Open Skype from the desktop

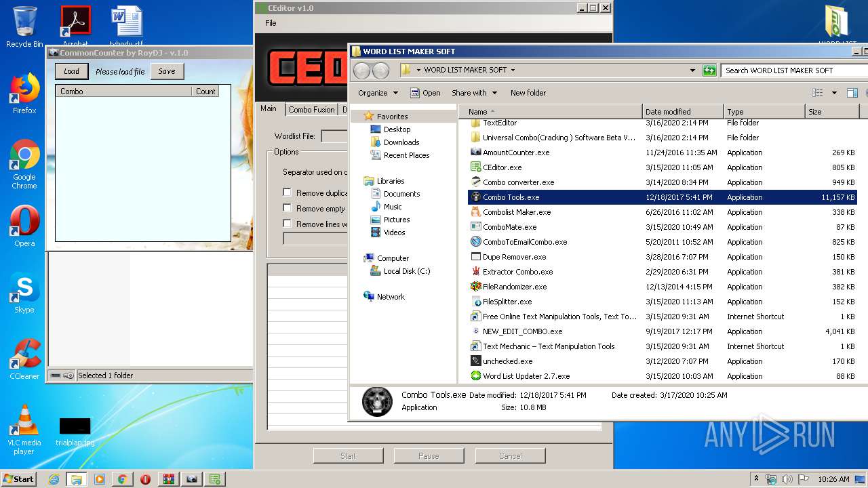click(x=24, y=293)
